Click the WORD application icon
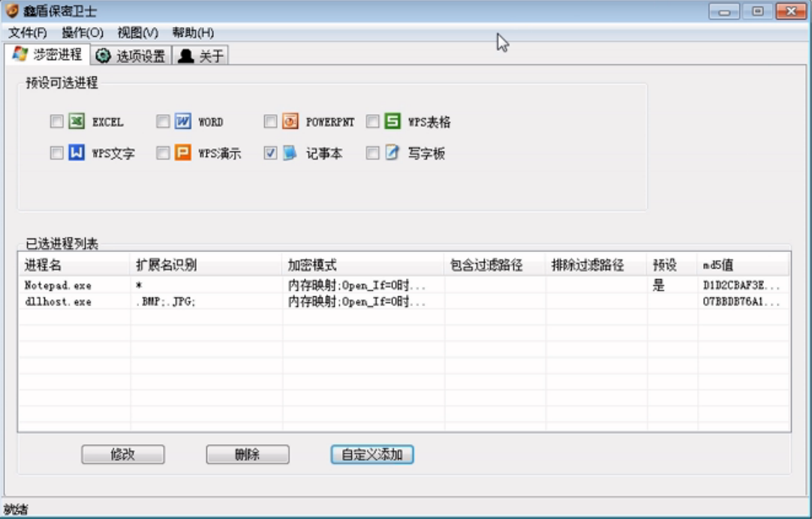The height and width of the screenshot is (519, 812). pos(183,121)
